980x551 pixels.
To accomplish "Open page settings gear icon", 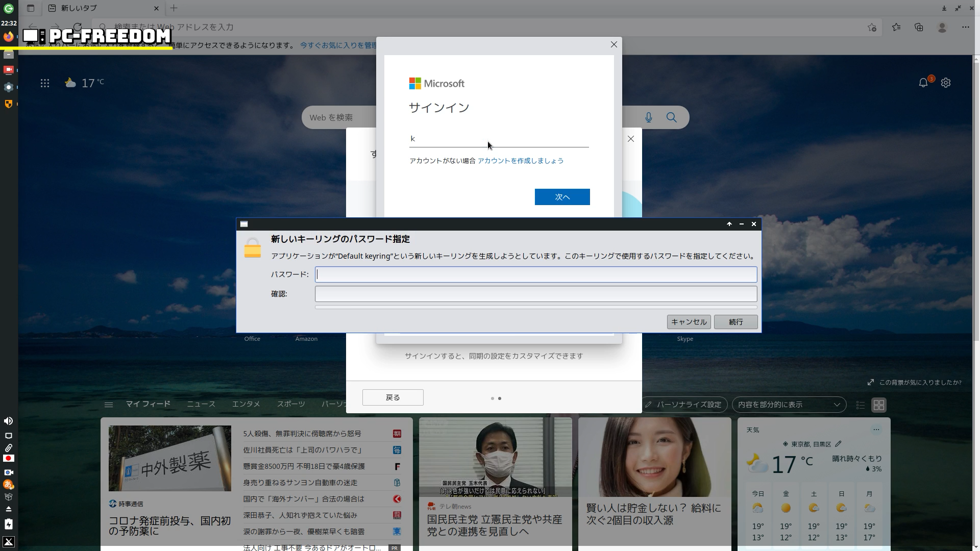I will tap(946, 83).
